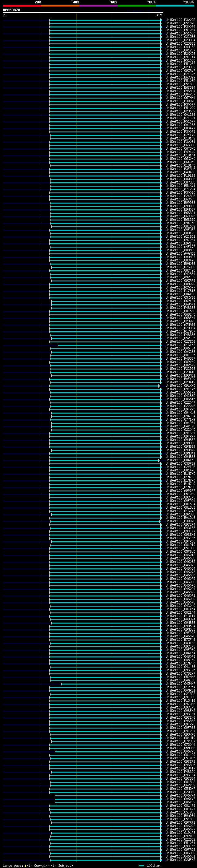This screenshot has width=197, height=868.
Task: Select the UniRef100_Q01287 hit name
Action: point(180,50)
